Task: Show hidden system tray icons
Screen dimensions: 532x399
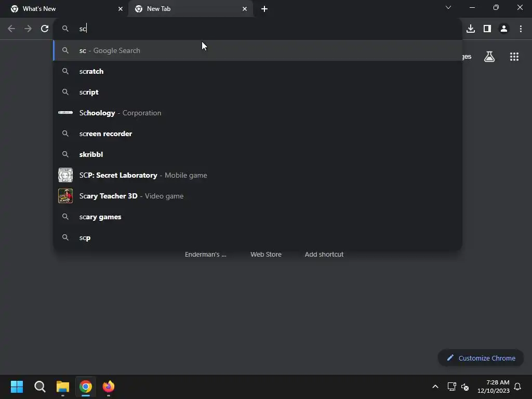Action: point(435,387)
